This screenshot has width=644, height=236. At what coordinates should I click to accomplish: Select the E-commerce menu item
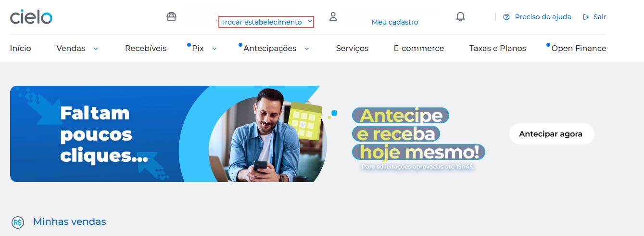point(419,48)
